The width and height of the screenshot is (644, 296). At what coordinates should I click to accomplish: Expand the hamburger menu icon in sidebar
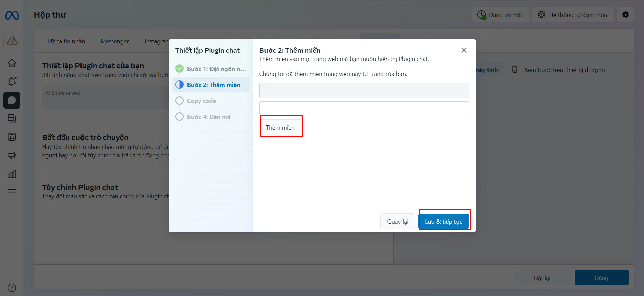click(12, 192)
